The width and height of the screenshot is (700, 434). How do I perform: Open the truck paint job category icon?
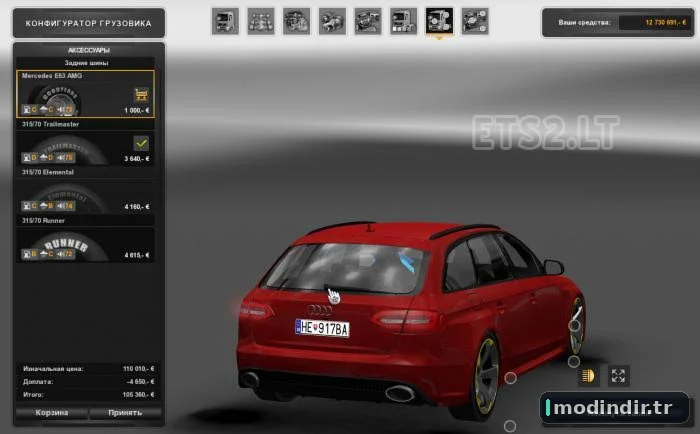[404, 21]
